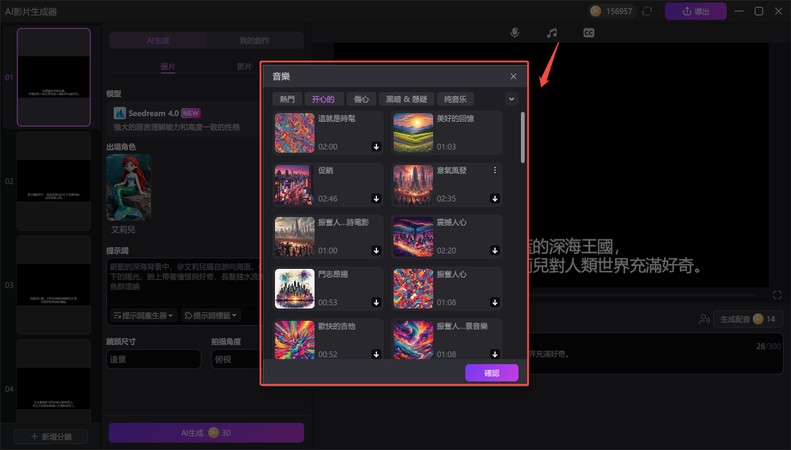Select the 开心的 music category
This screenshot has height=450, width=791.
click(x=323, y=99)
